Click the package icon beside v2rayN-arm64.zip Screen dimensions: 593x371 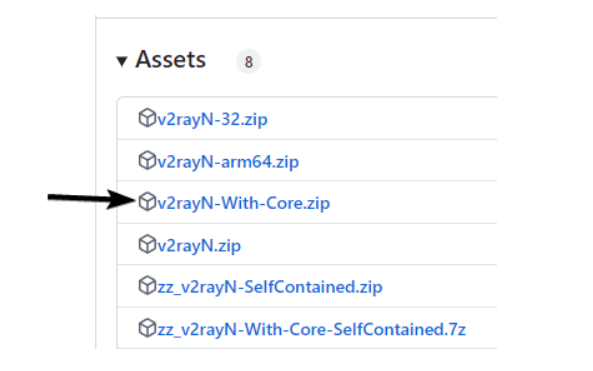point(147,160)
